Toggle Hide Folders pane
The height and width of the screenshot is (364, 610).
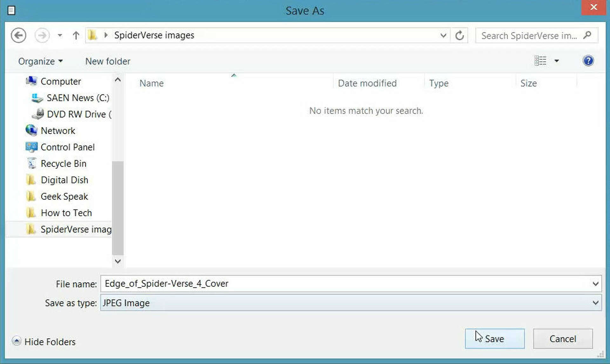click(44, 341)
